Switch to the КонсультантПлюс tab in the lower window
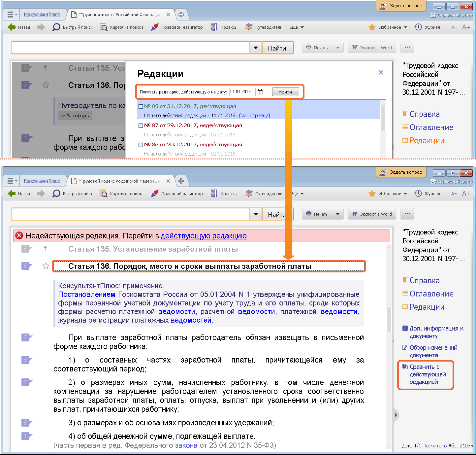This screenshot has height=455, width=476. tap(42, 181)
